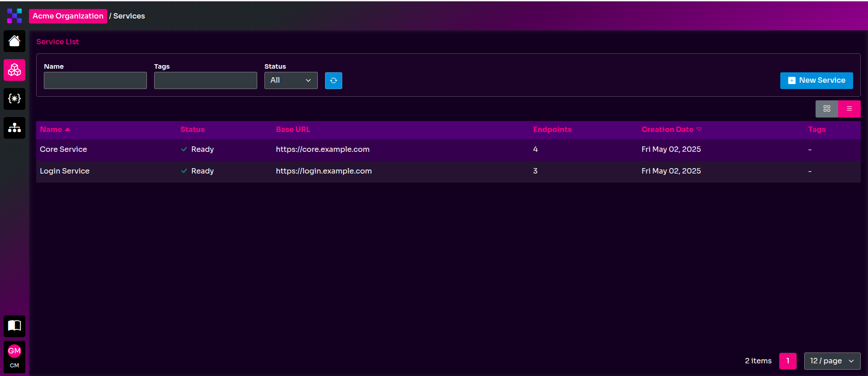
Task: Open the Core Service row
Action: pyautogui.click(x=63, y=150)
